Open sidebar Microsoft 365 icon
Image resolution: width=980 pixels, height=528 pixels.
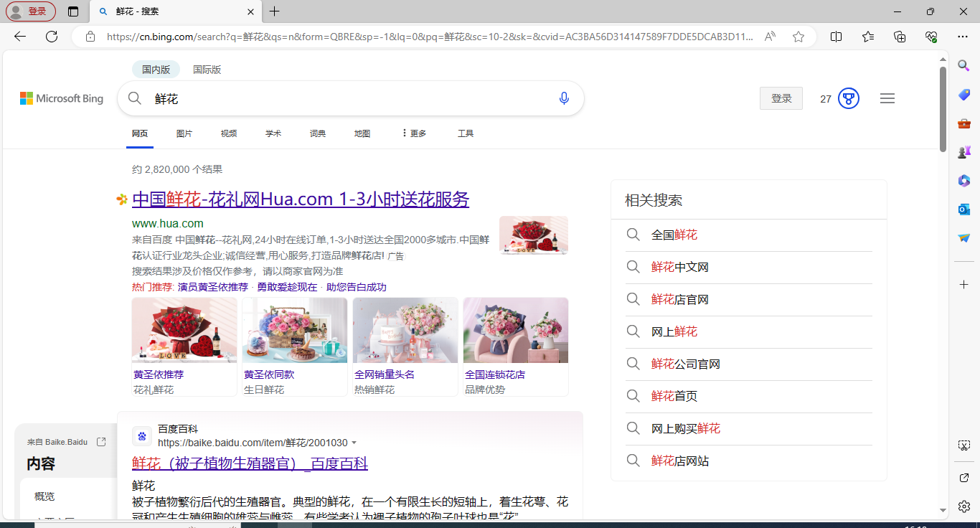(x=964, y=181)
